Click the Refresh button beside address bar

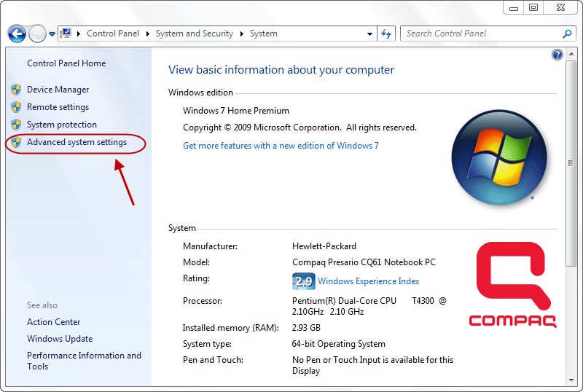[386, 34]
